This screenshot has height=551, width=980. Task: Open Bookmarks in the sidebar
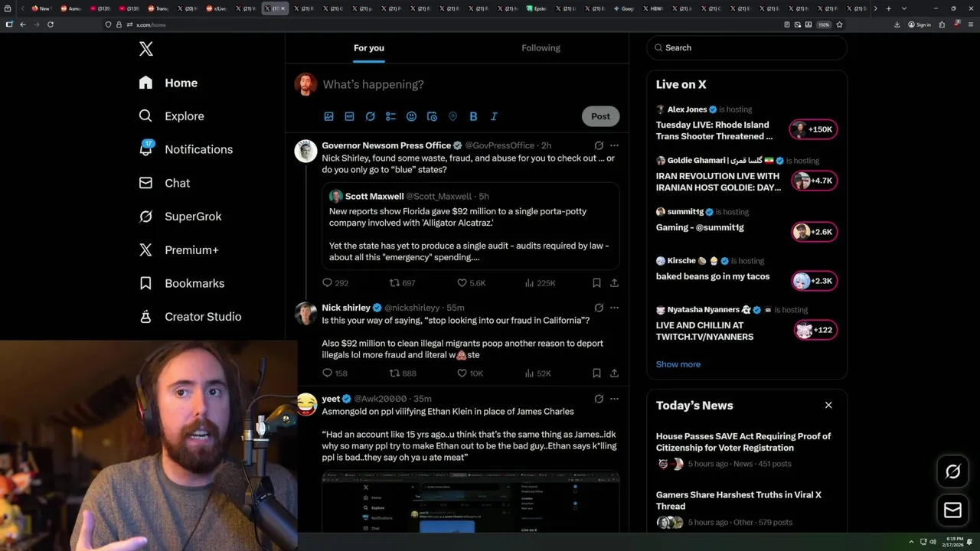[x=181, y=283]
